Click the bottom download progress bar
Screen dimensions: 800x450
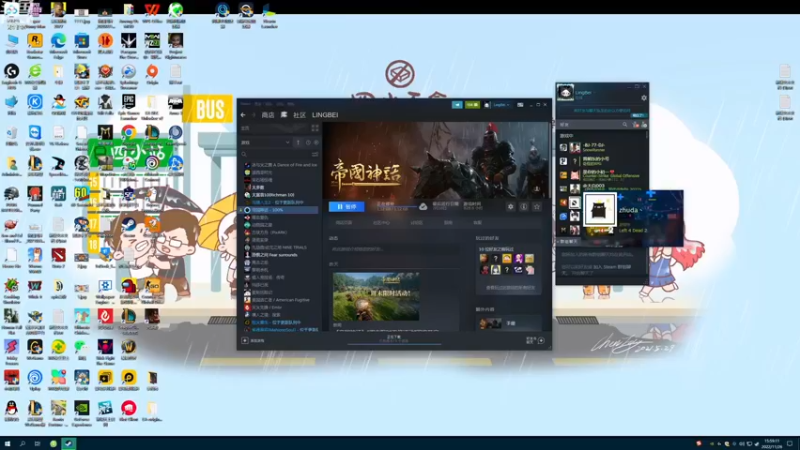(394, 344)
